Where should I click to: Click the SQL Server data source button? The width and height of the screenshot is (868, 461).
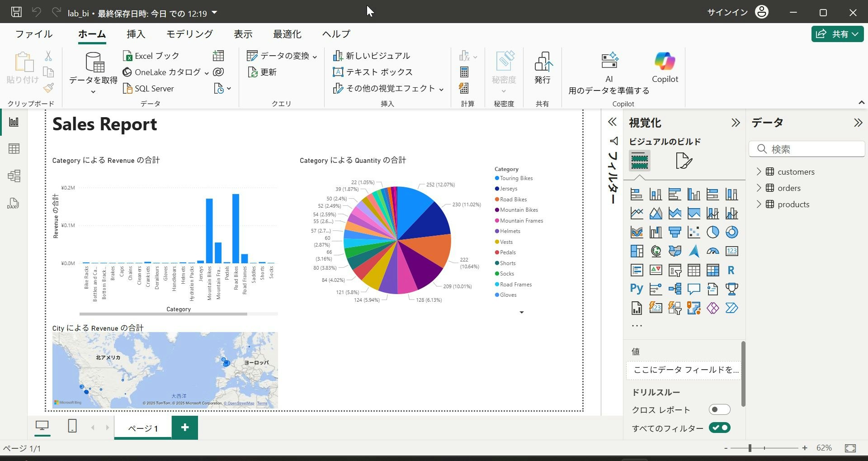(149, 89)
